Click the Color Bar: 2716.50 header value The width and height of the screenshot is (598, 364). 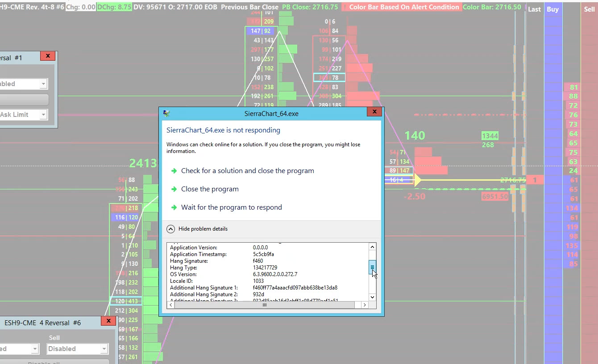tap(492, 7)
